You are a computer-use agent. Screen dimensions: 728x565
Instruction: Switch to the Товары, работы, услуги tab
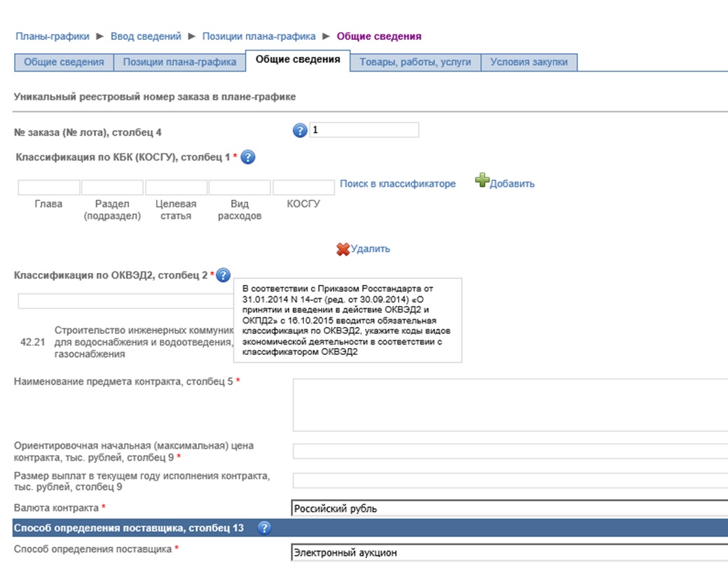(x=415, y=62)
